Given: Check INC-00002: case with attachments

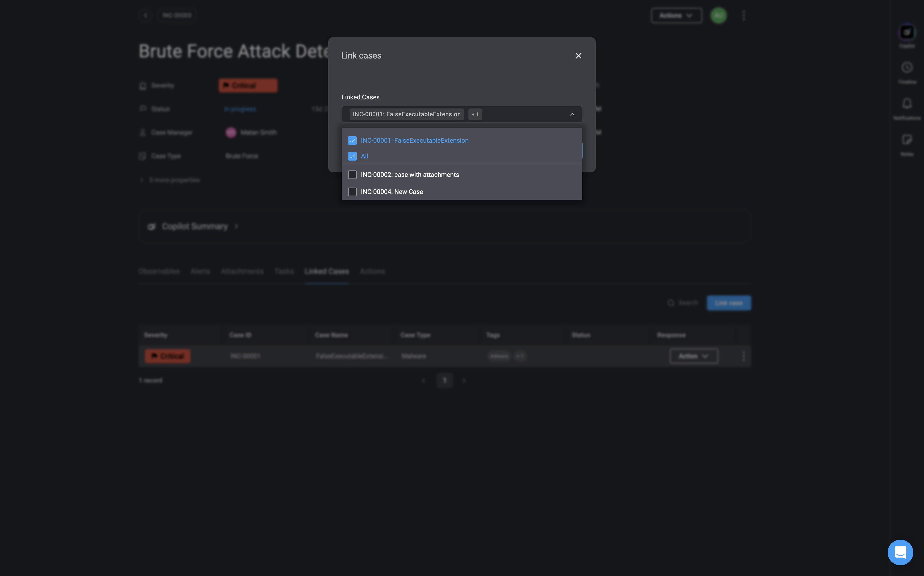Looking at the screenshot, I should (352, 174).
